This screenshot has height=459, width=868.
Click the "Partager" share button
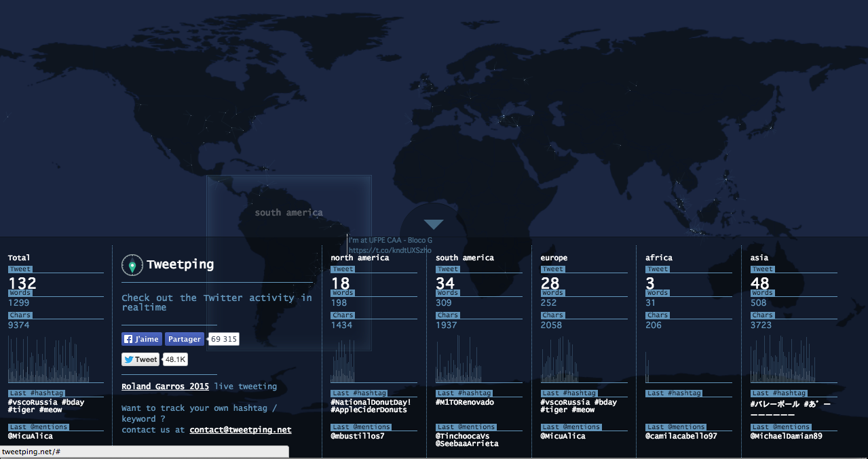coord(184,338)
